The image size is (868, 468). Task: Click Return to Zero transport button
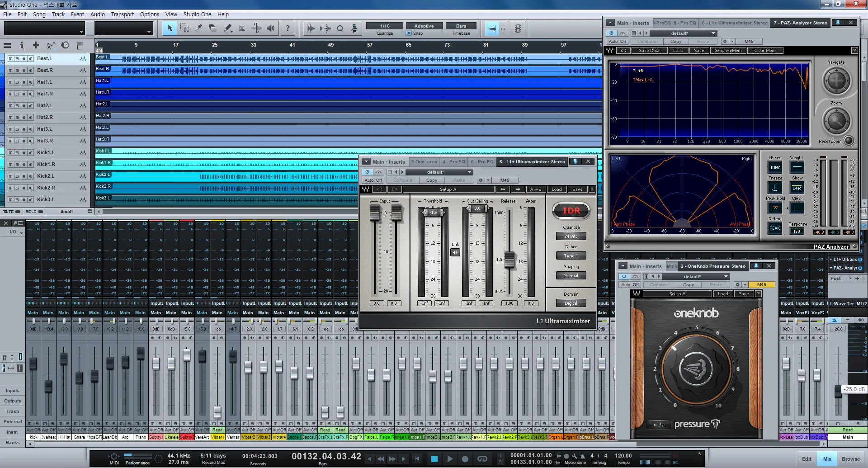(417, 459)
